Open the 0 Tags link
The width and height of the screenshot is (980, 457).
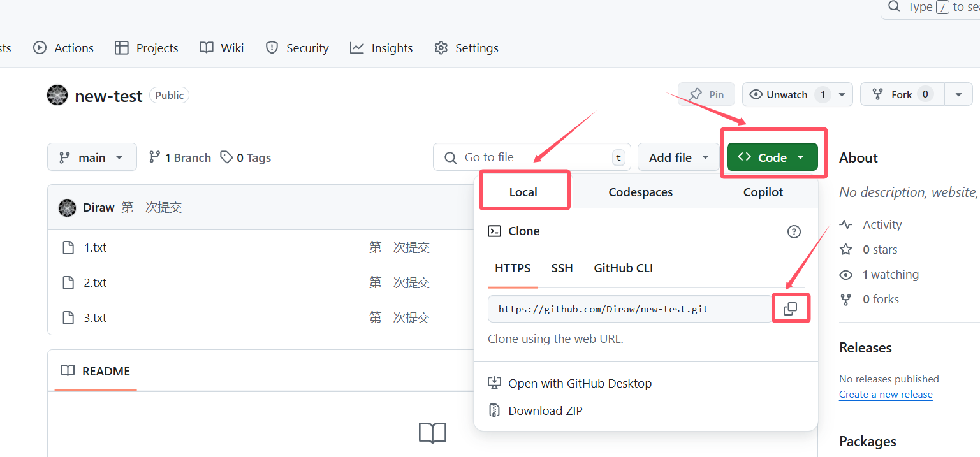[245, 157]
